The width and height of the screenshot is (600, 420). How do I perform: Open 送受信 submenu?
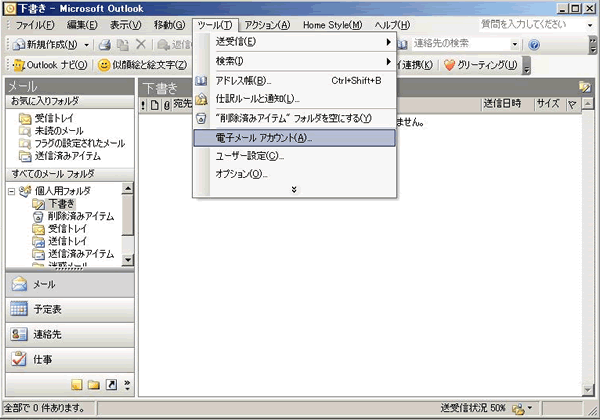coord(294,42)
